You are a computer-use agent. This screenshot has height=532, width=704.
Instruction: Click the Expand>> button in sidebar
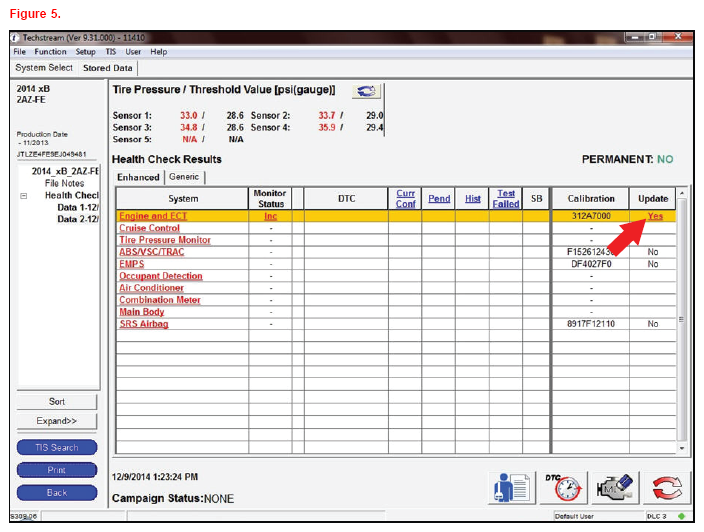[57, 421]
